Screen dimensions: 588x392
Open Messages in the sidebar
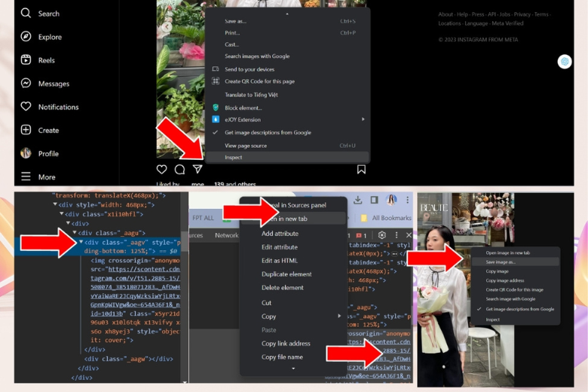click(45, 83)
